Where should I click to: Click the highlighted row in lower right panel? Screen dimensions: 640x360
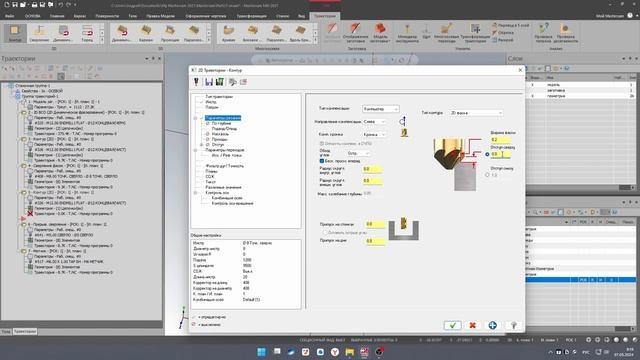coord(580,280)
